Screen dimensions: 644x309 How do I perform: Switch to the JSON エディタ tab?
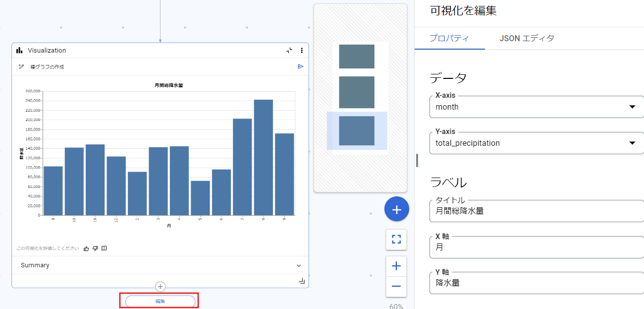point(527,38)
